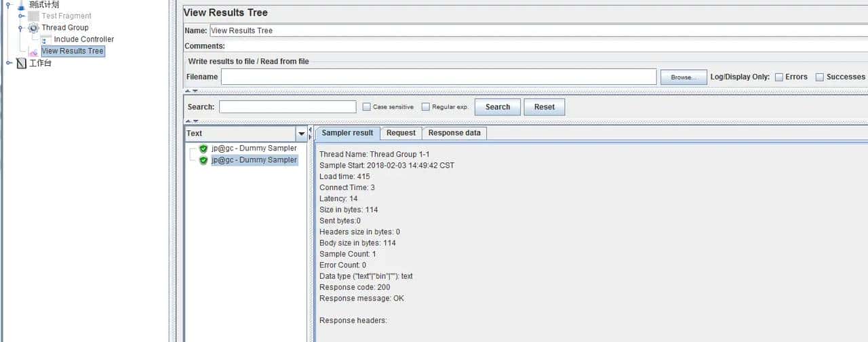Click the Latency: 14 line
Image resolution: width=868 pixels, height=342 pixels.
(338, 199)
